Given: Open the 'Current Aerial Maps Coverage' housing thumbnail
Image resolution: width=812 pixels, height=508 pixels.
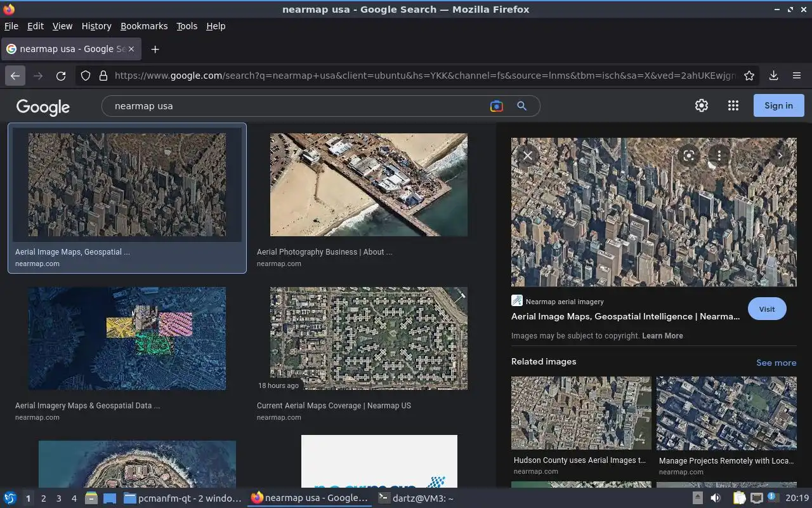Looking at the screenshot, I should coord(369,338).
